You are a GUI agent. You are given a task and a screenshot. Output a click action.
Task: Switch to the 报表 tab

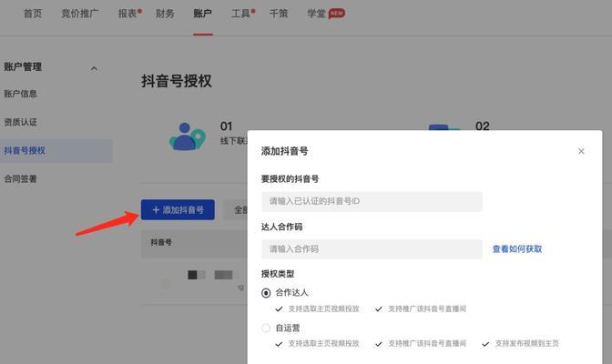pos(127,14)
